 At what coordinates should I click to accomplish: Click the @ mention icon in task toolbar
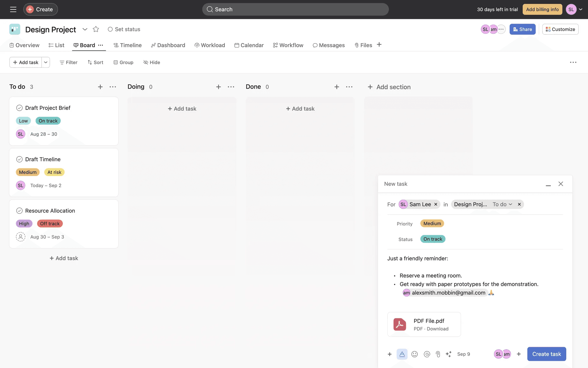427,354
